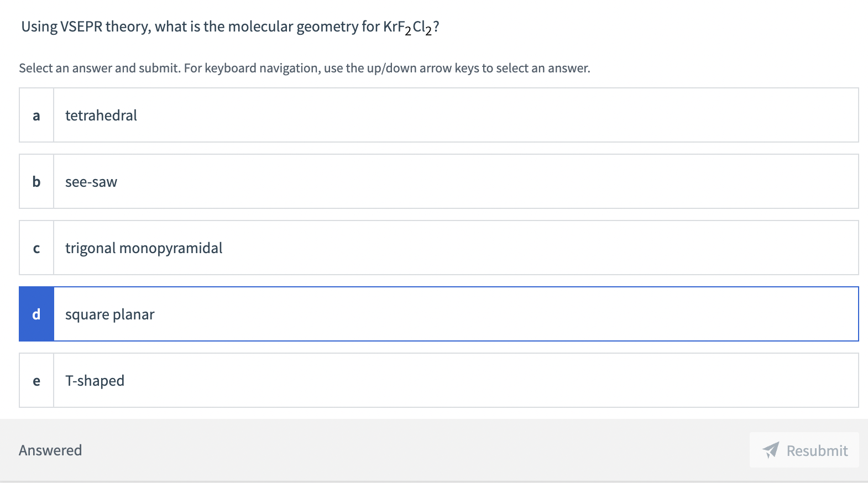Click the letter box labeled a
Viewport: 868px width, 483px height.
pos(36,115)
